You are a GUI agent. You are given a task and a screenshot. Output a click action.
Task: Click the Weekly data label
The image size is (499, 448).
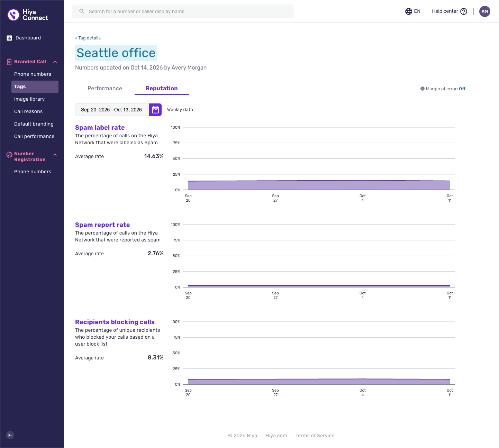point(180,110)
